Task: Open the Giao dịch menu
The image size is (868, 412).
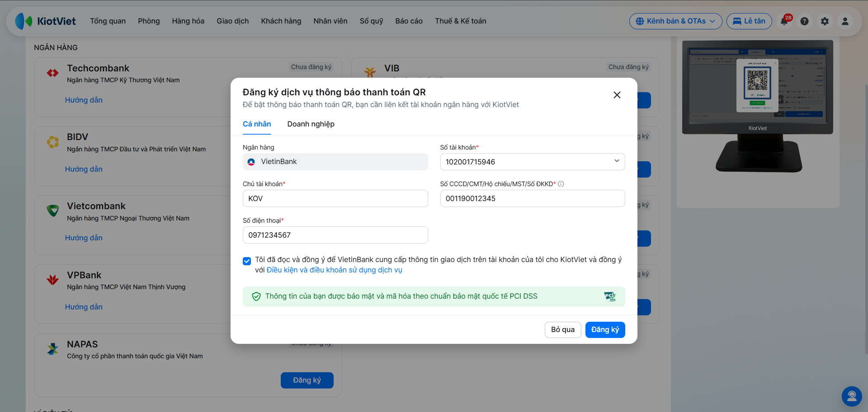Action: [233, 21]
